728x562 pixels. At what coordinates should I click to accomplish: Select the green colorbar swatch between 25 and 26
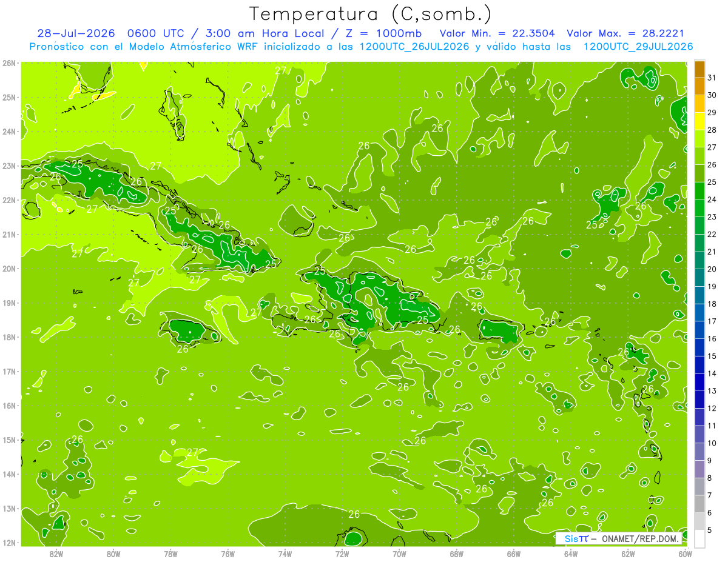[x=699, y=173]
